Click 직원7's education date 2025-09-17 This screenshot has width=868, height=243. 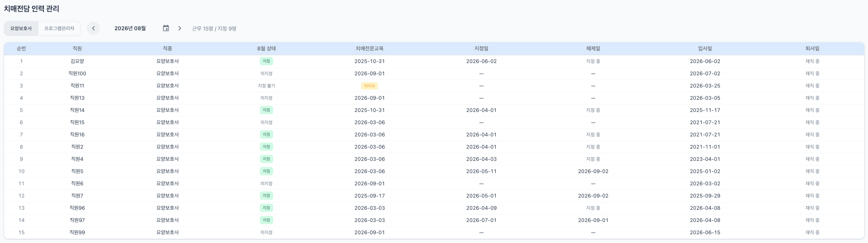click(x=369, y=196)
